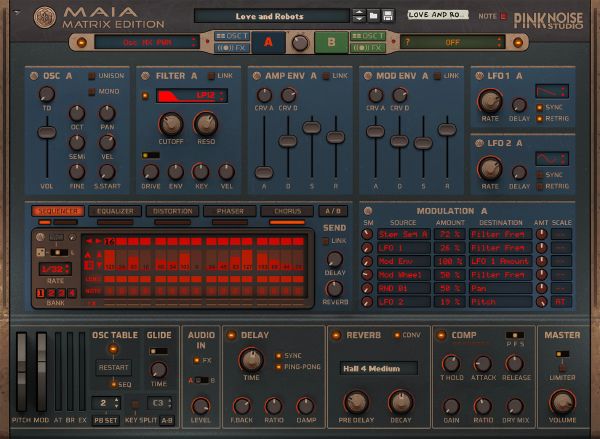Click the OSC A VOL slider

(x=47, y=132)
